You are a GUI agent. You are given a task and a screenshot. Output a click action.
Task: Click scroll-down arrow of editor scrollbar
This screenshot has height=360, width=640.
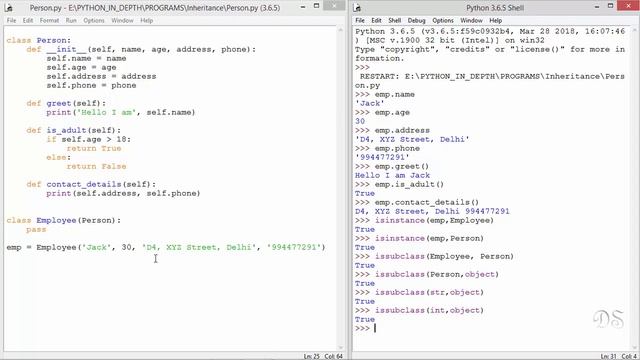coord(341,347)
